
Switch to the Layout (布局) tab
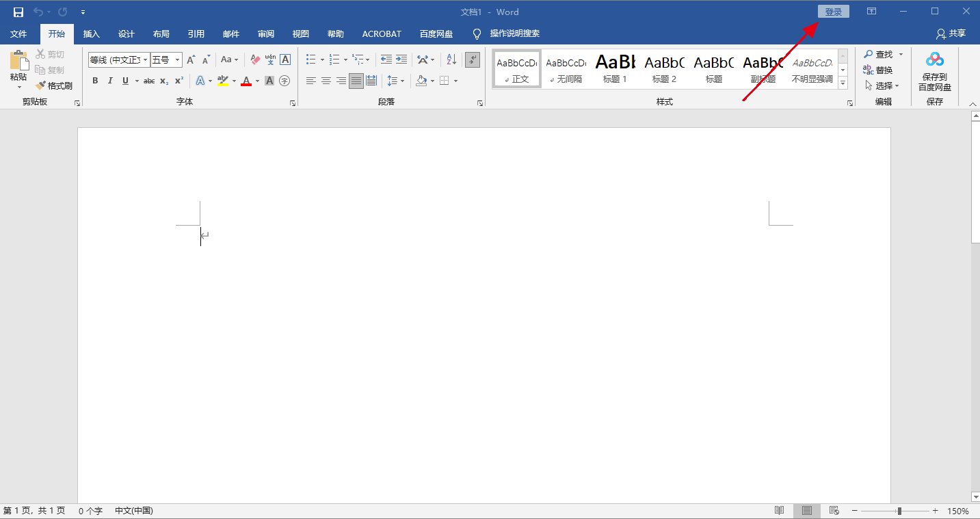click(161, 34)
